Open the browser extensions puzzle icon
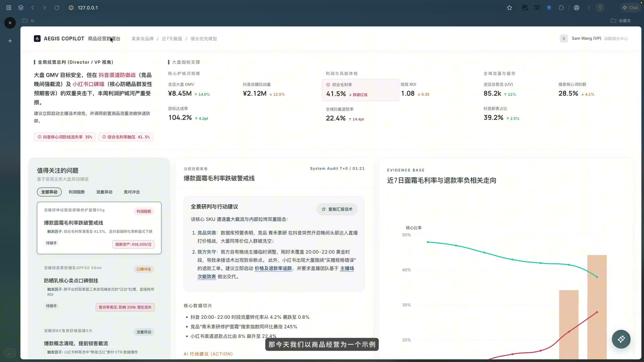The height and width of the screenshot is (362, 644). pyautogui.click(x=561, y=7)
